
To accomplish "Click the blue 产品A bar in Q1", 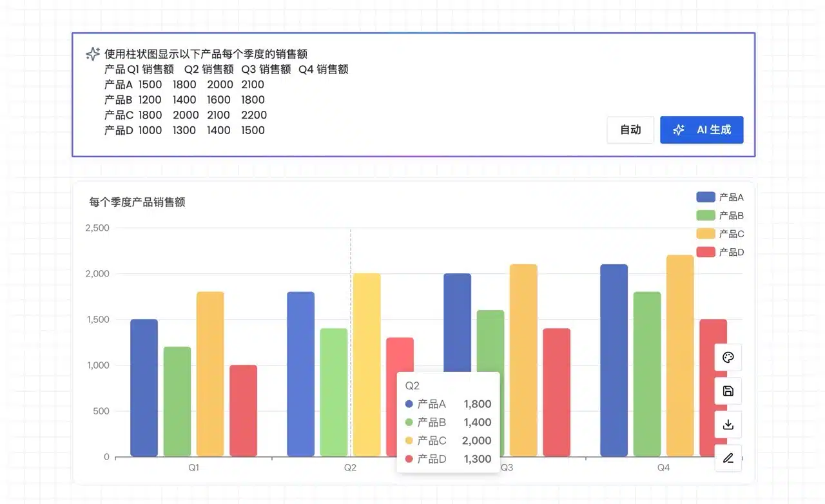I will 144,388.
